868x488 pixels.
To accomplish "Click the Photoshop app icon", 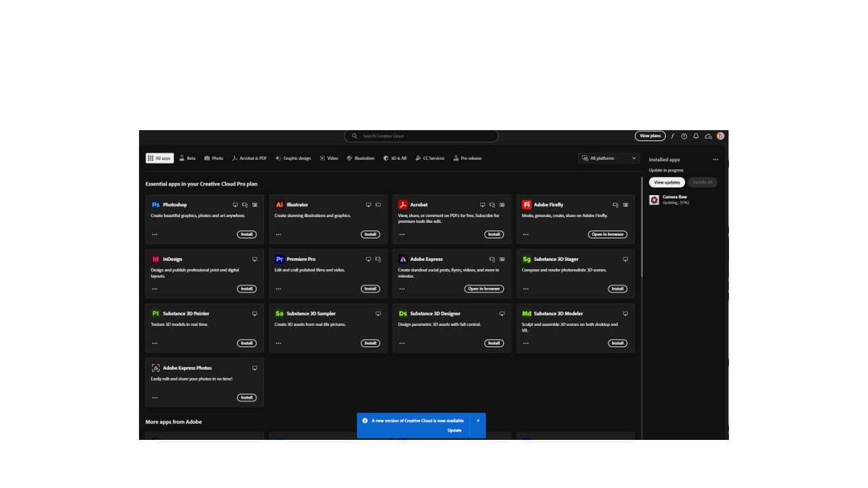I will 155,205.
